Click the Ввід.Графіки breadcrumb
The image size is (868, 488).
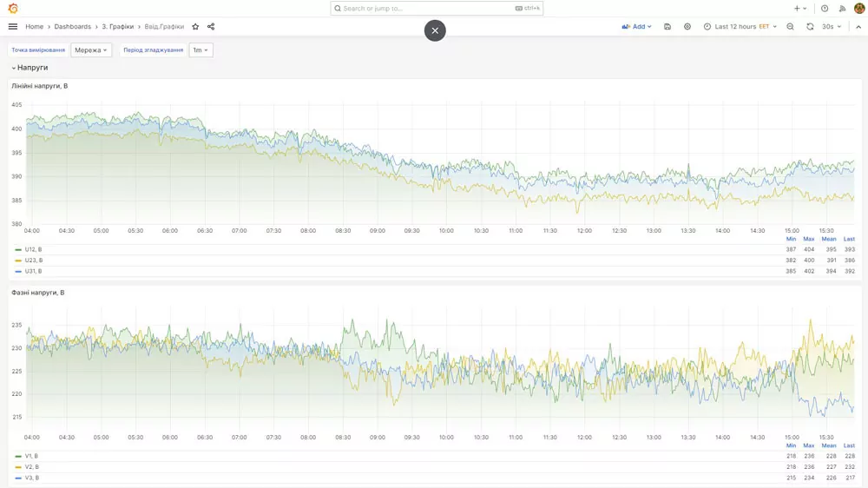coord(164,27)
